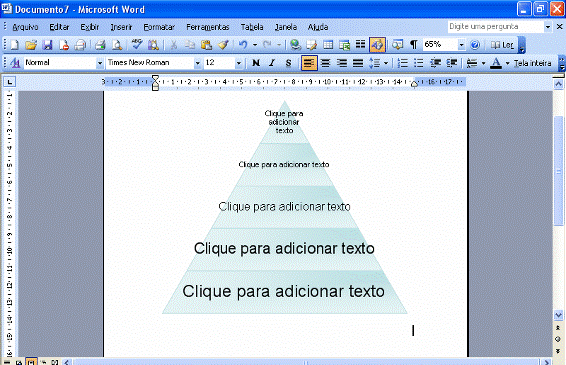Print the document with the printer icon

(100, 45)
